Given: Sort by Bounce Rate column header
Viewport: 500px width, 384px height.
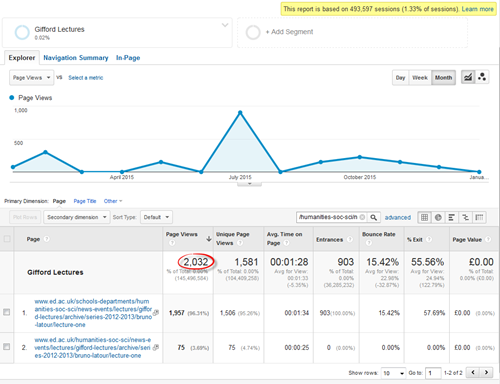Looking at the screenshot, I should (379, 234).
